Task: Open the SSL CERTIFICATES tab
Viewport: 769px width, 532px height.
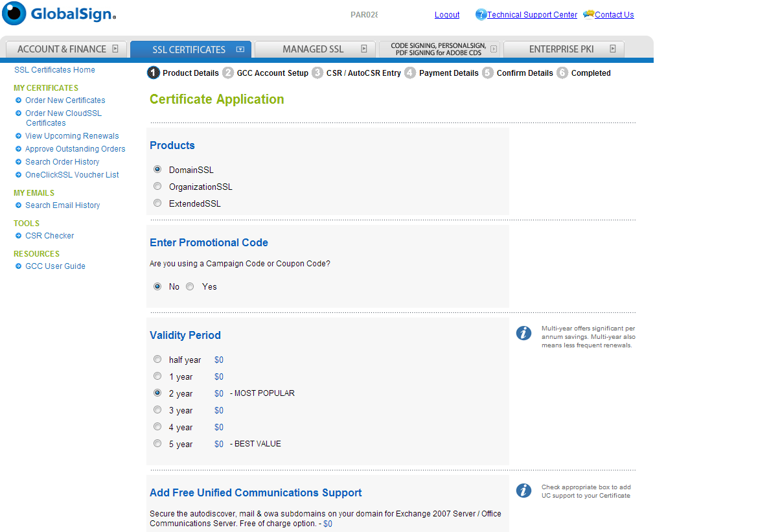Action: click(190, 49)
